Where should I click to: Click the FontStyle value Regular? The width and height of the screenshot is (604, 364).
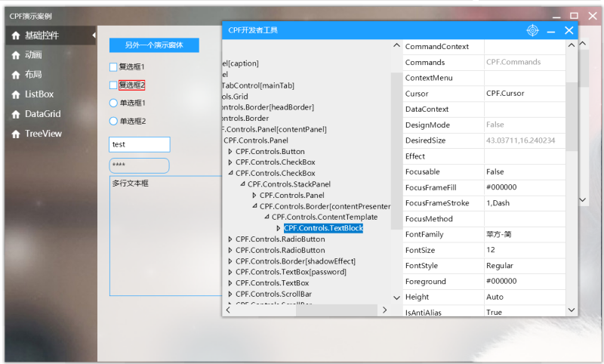(525, 265)
